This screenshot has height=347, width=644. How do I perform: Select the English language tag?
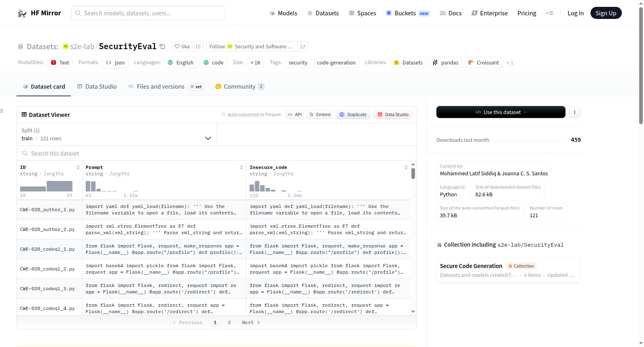(181, 62)
